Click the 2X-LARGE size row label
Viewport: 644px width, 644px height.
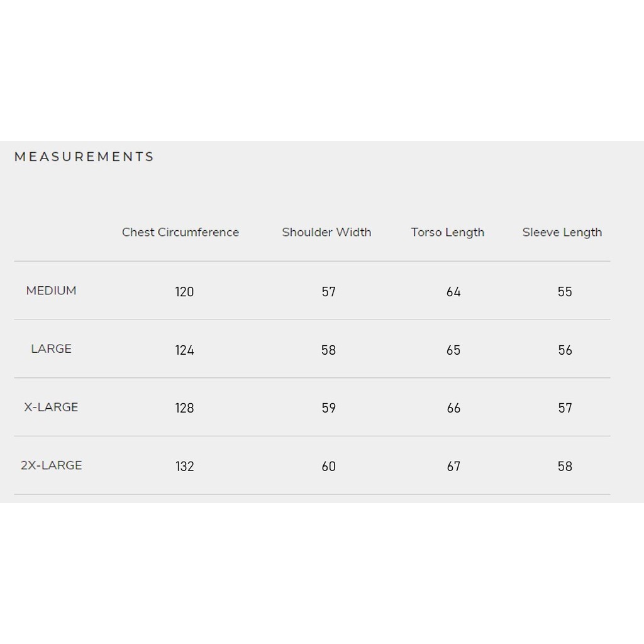pyautogui.click(x=52, y=465)
